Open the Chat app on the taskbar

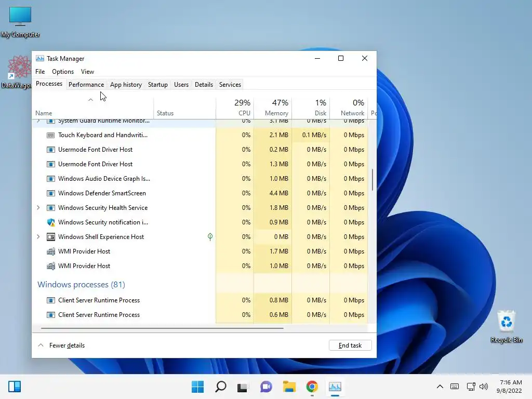(266, 387)
